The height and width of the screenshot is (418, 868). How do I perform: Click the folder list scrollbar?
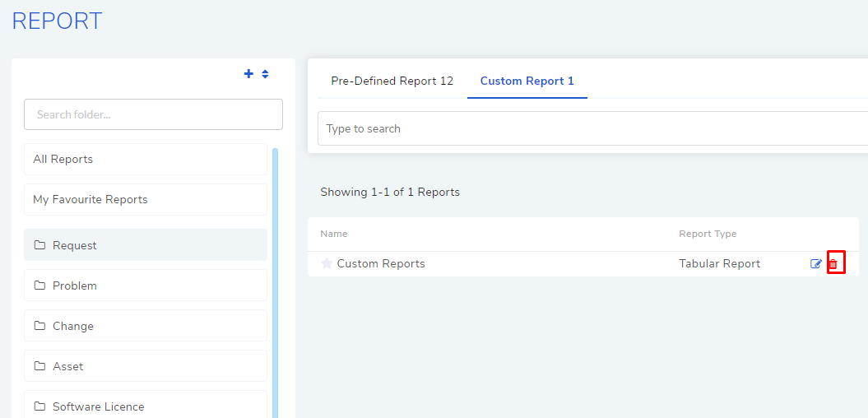pos(275,282)
